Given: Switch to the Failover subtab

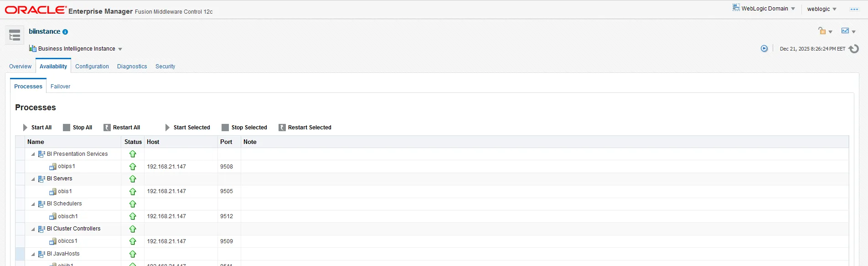Looking at the screenshot, I should (x=60, y=87).
